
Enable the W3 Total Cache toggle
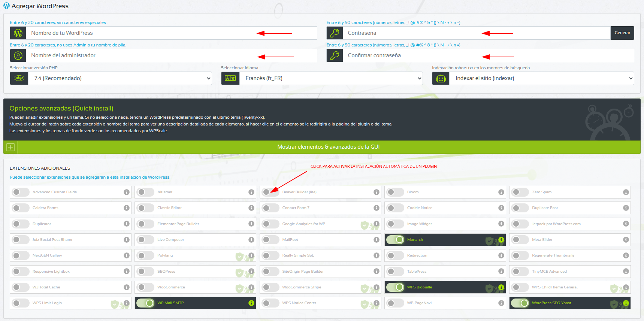coord(20,287)
